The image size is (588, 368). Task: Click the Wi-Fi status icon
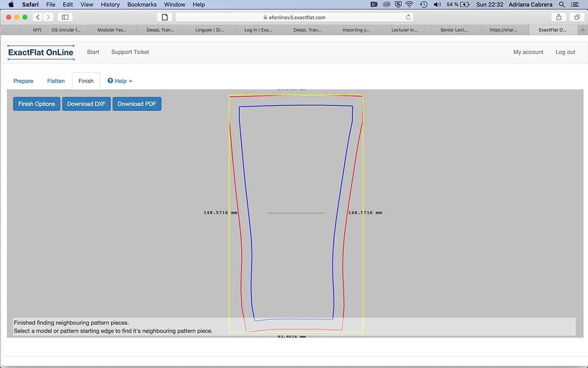click(410, 5)
